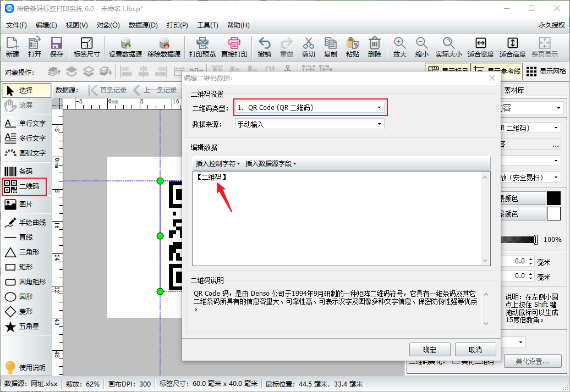This screenshot has height=392, width=570.
Task: Select the Select (选择) pointer tool
Action: click(26, 91)
